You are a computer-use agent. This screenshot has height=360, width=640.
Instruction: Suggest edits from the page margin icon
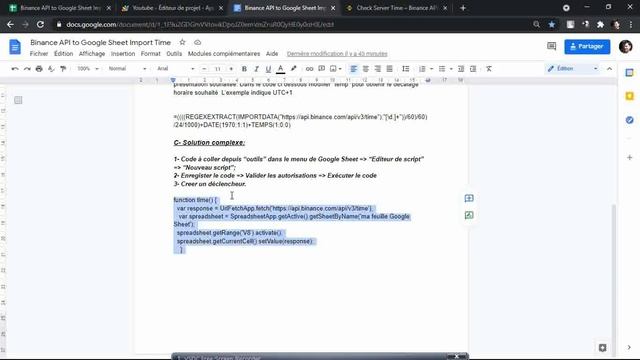pyautogui.click(x=469, y=215)
